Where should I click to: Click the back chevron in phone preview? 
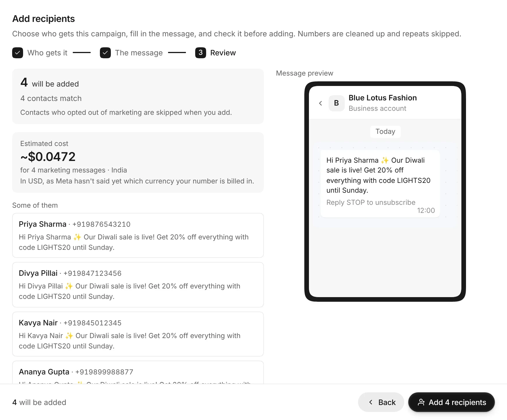point(320,103)
